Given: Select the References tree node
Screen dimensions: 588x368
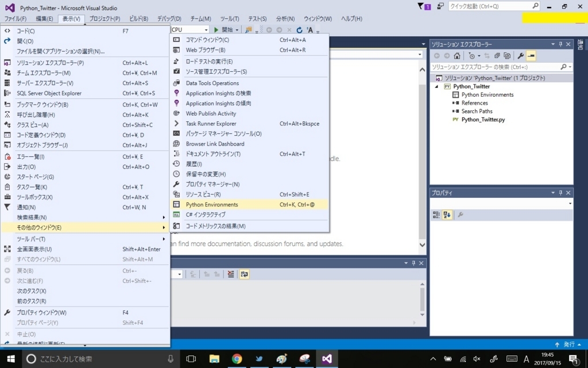Looking at the screenshot, I should [475, 103].
